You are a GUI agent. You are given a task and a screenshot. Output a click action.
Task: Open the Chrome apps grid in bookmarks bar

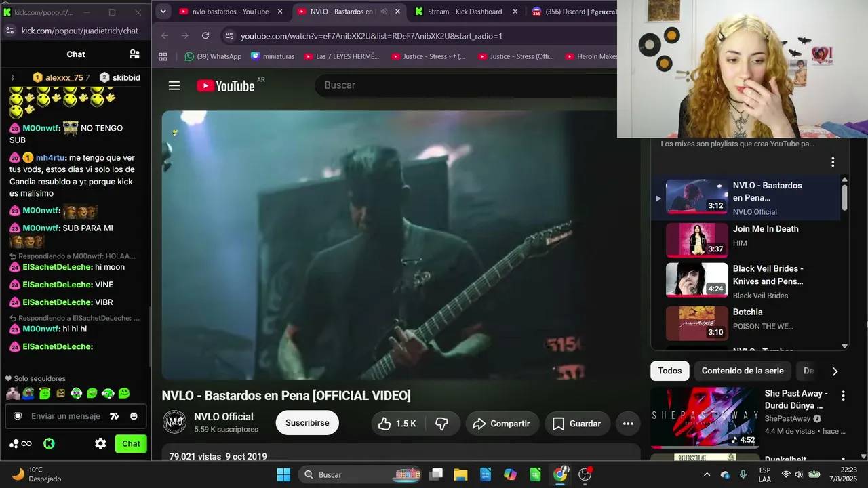click(x=163, y=57)
